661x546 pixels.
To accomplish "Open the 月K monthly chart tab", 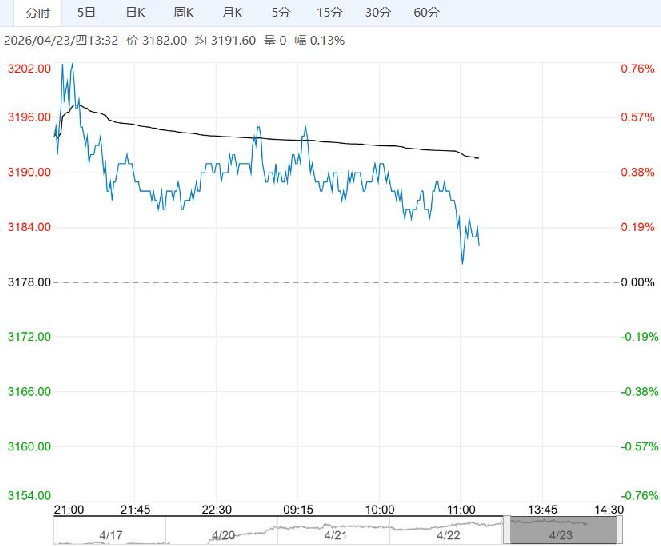I will pyautogui.click(x=232, y=13).
